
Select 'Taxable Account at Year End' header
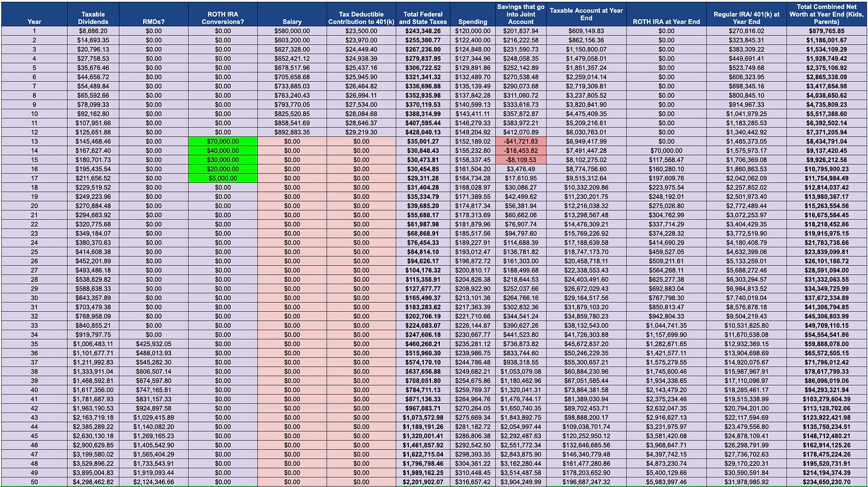pyautogui.click(x=586, y=14)
